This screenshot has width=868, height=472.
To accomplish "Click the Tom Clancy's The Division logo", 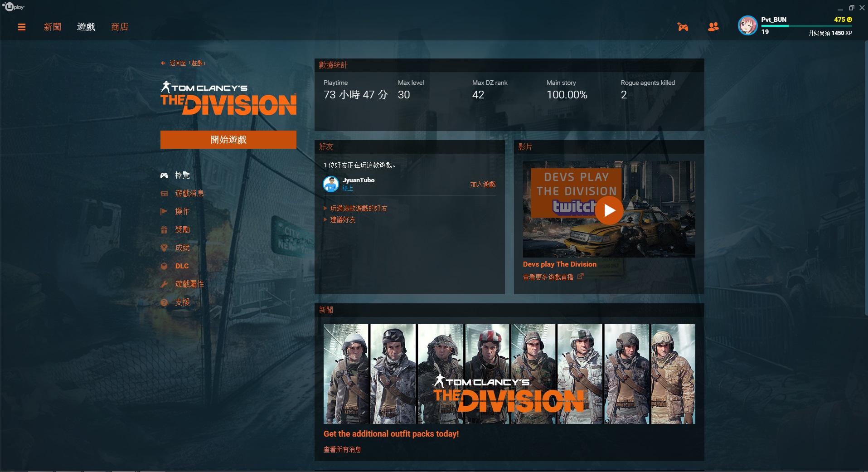I will tap(228, 98).
